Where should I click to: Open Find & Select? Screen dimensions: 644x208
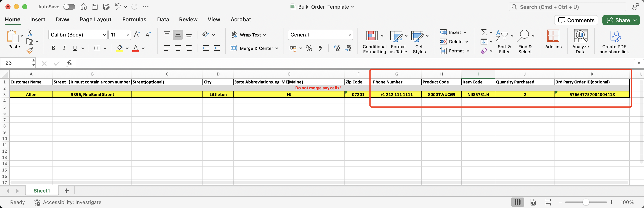tap(525, 42)
